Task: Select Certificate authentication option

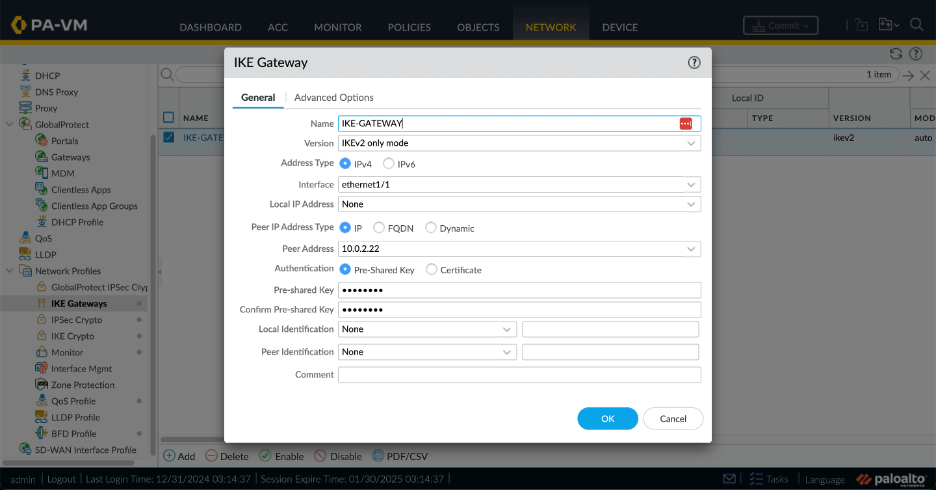Action: 432,270
